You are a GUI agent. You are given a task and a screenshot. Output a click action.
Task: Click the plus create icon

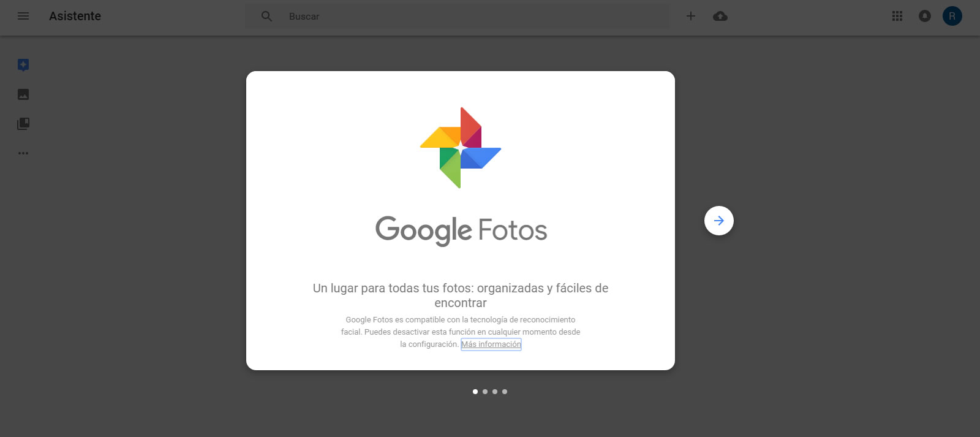click(x=690, y=17)
